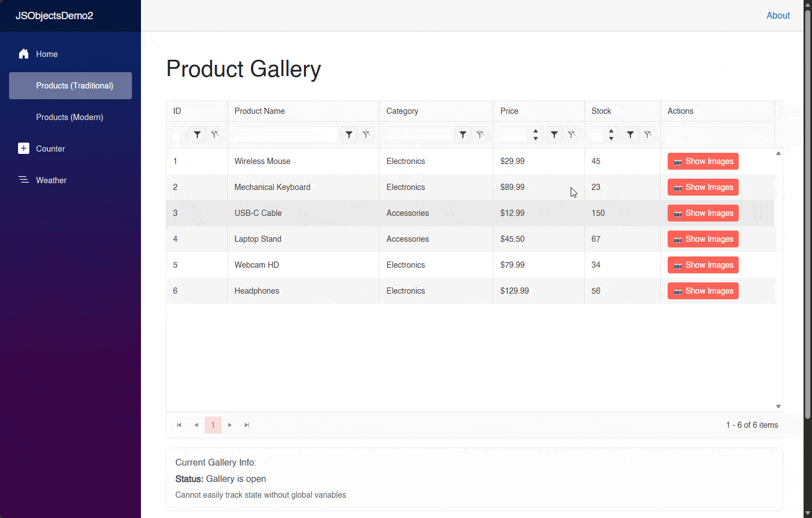The height and width of the screenshot is (518, 812).
Task: Clear the Category column filter
Action: [480, 135]
